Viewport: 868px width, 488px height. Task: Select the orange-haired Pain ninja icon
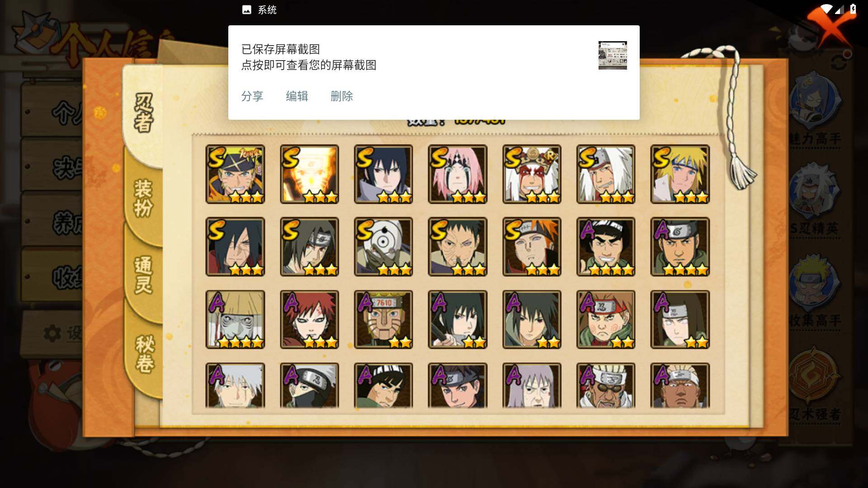tap(532, 247)
